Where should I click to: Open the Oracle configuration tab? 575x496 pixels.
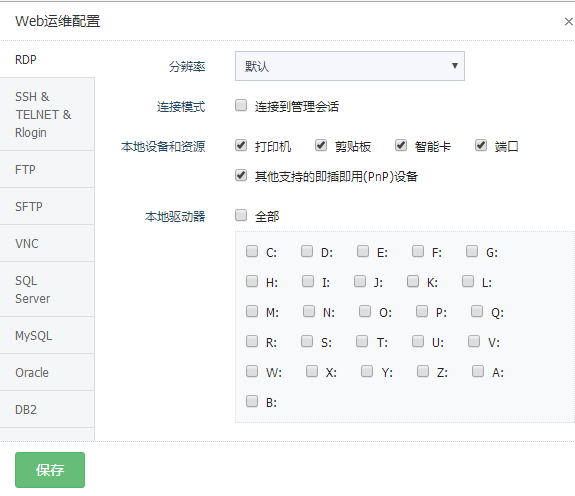[47, 372]
